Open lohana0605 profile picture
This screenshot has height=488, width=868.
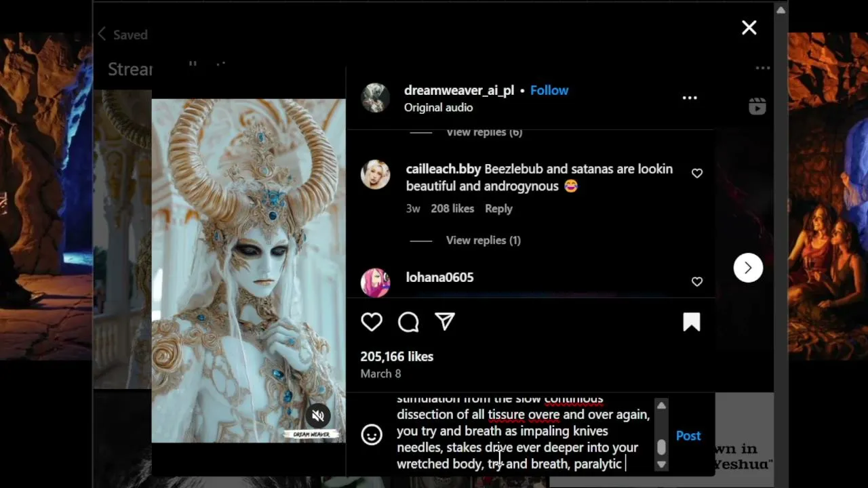point(375,283)
